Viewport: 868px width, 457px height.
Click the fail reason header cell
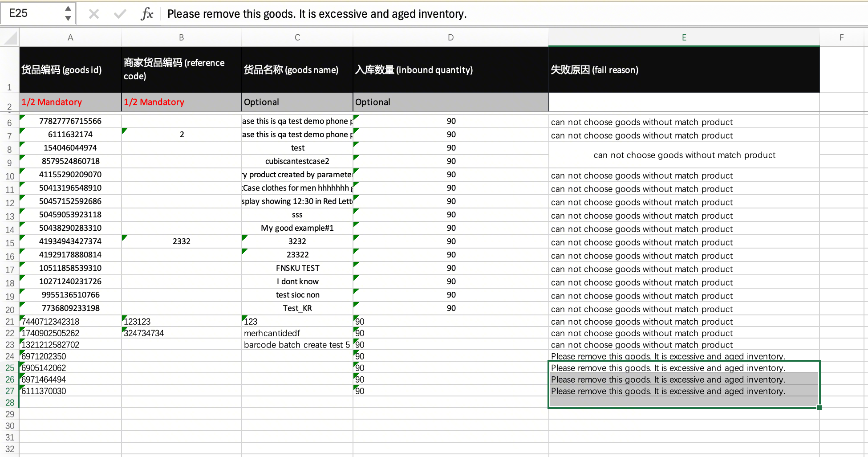point(684,70)
